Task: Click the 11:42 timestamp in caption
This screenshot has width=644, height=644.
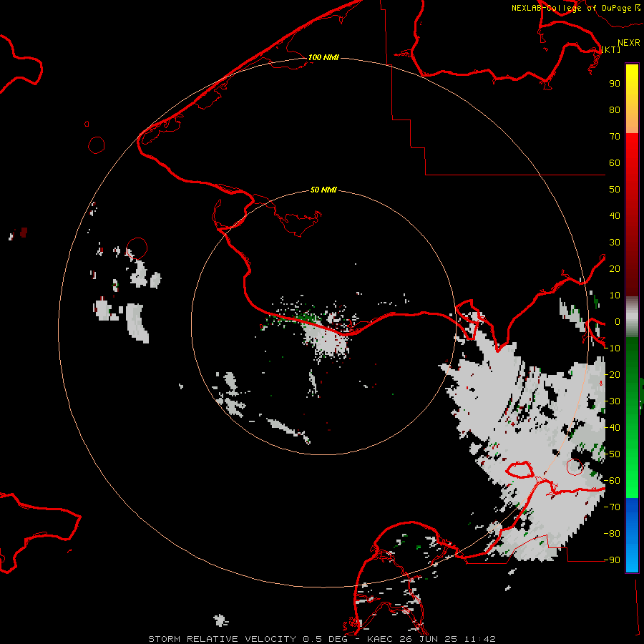Action: [x=480, y=639]
